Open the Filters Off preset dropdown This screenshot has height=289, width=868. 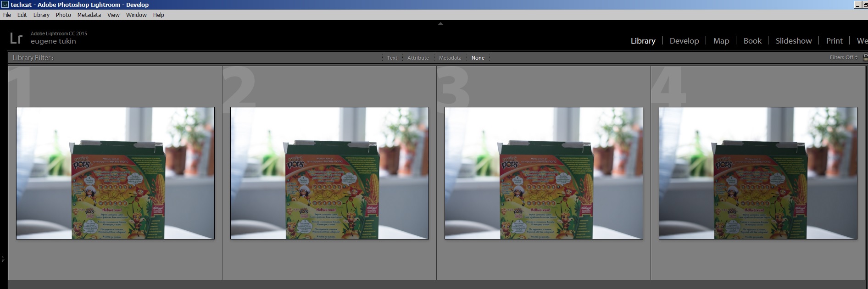[x=843, y=57]
